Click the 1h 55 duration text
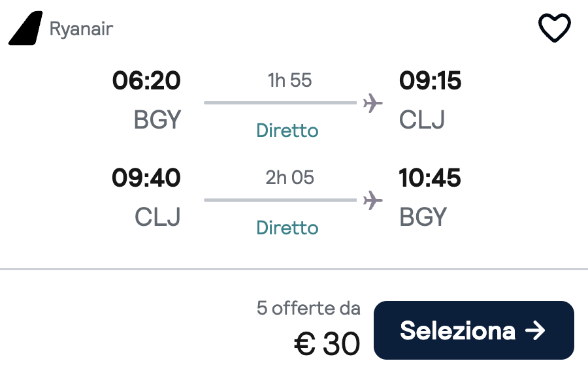588x376 pixels. tap(289, 80)
